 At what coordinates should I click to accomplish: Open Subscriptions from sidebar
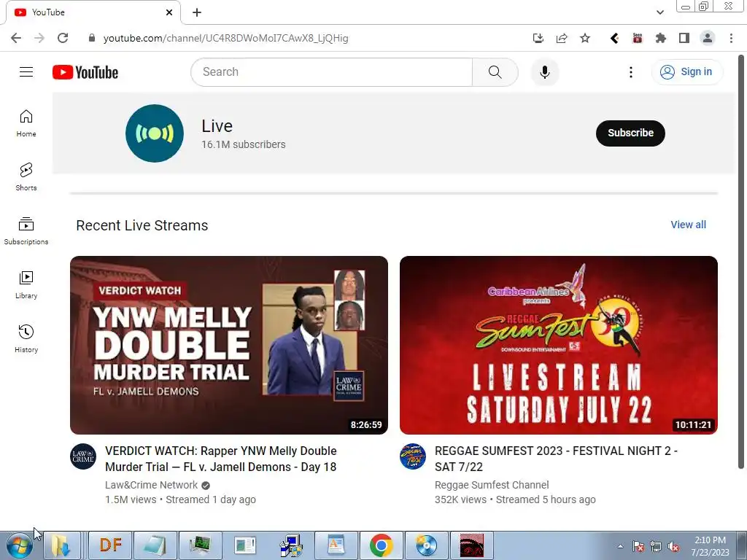click(x=26, y=231)
